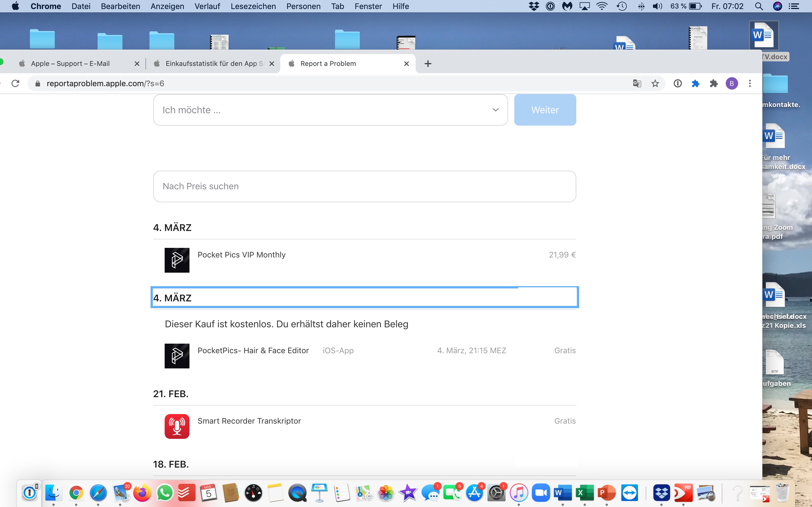The width and height of the screenshot is (812, 507).
Task: Open Chrome three-dot menu
Action: tap(750, 83)
